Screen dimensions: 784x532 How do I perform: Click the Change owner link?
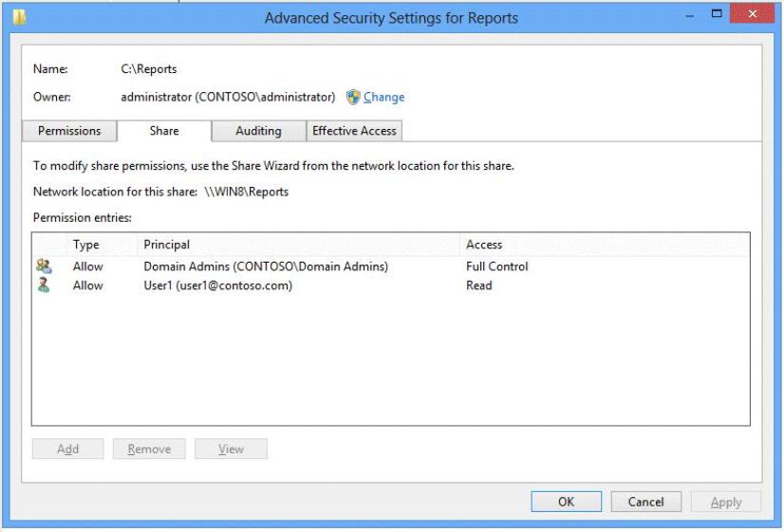[384, 97]
